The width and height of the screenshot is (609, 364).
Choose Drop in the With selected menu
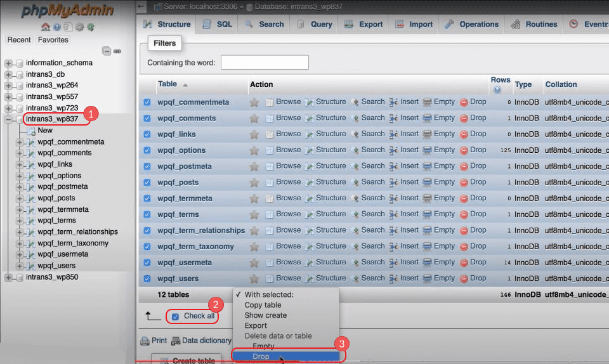pos(261,356)
